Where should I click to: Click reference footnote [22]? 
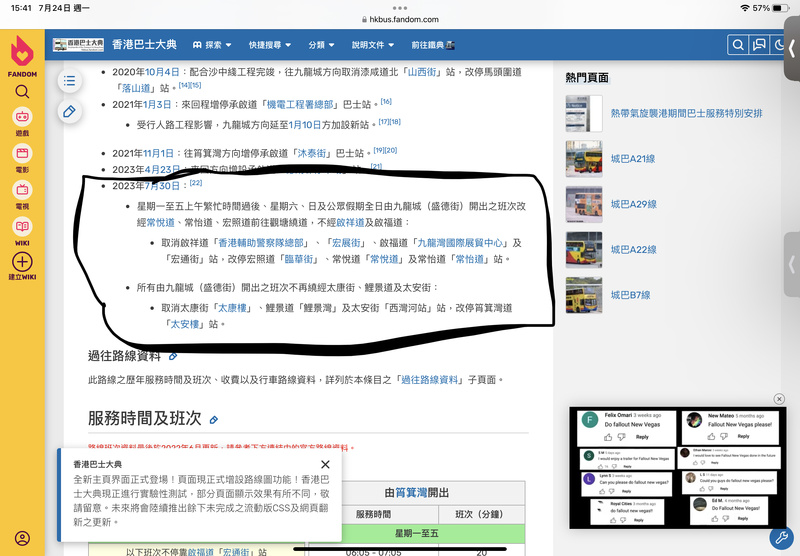click(196, 183)
